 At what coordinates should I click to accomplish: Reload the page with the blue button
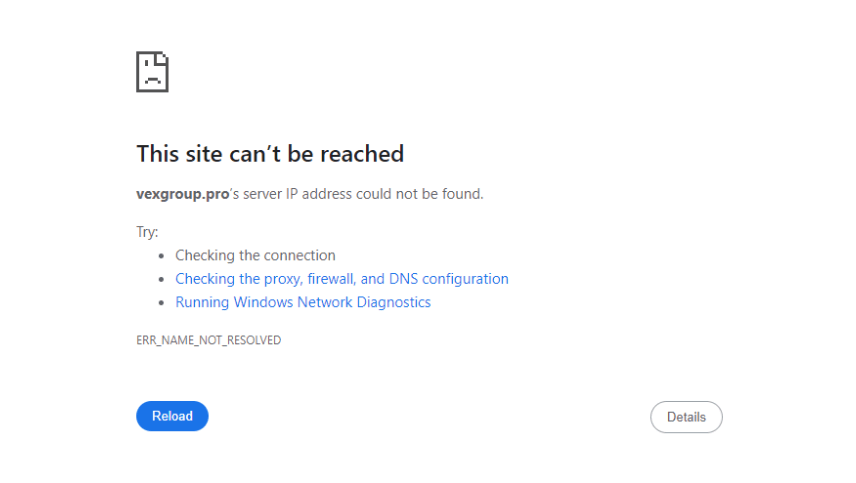tap(172, 416)
